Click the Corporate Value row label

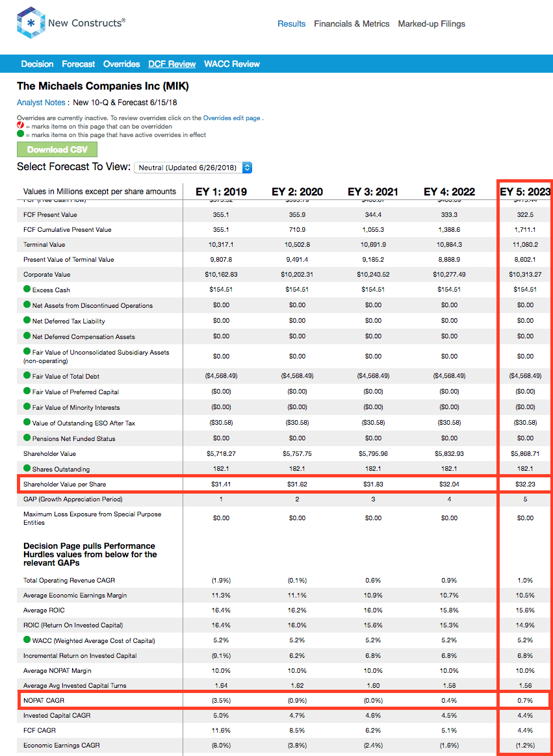46,275
